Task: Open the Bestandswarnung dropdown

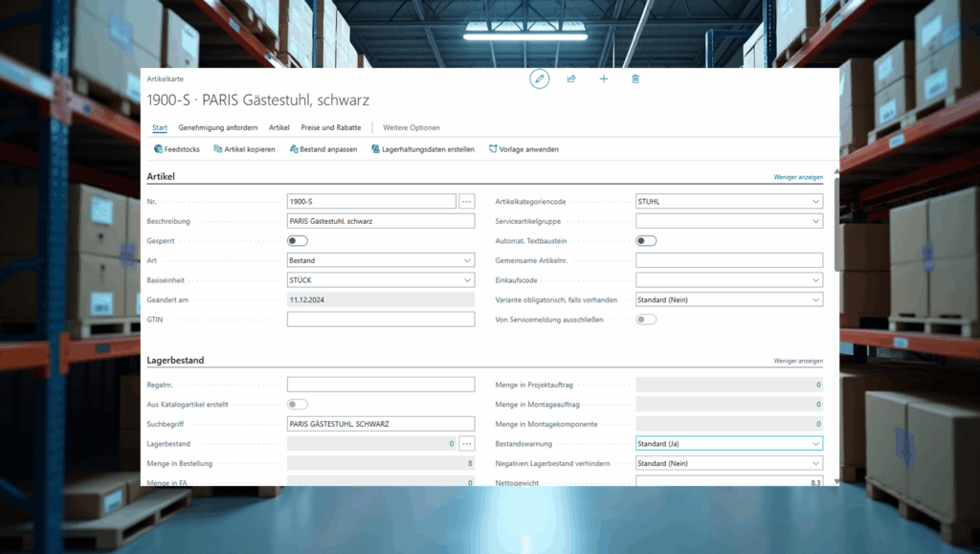Action: [729, 444]
